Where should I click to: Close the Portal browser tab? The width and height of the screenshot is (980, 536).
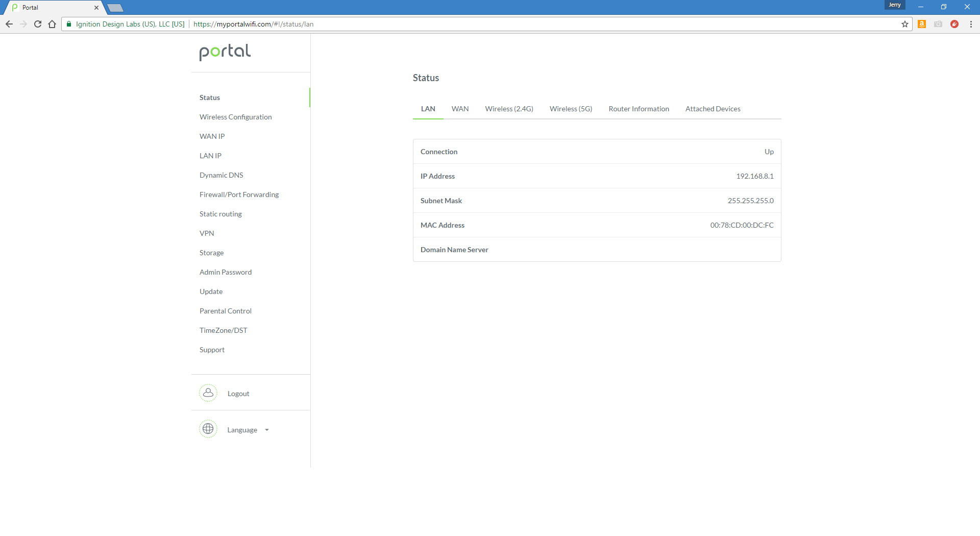coord(96,8)
